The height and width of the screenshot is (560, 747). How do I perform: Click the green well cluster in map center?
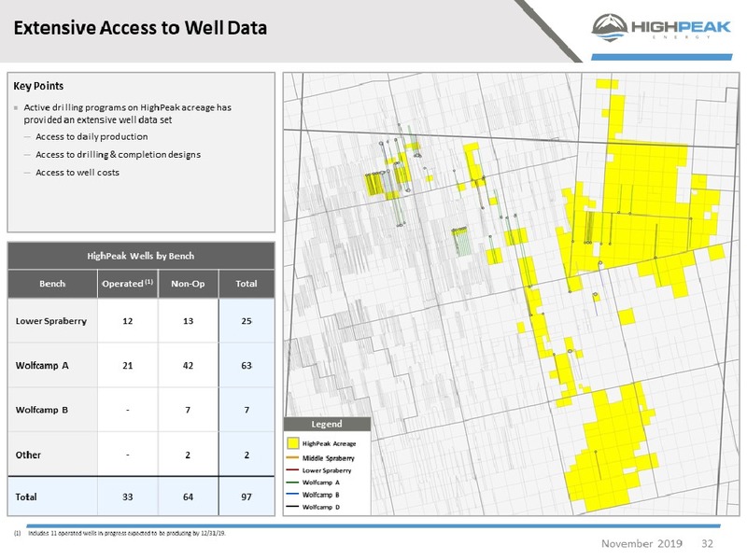tap(459, 242)
